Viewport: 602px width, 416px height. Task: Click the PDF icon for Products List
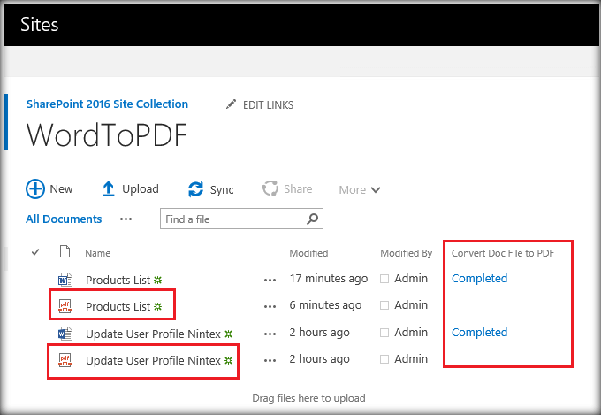[x=65, y=306]
